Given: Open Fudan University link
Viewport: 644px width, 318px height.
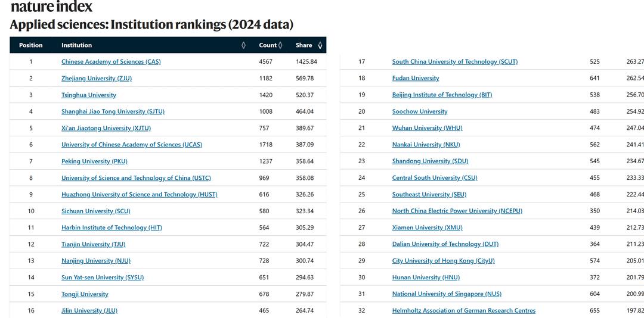Looking at the screenshot, I should (416, 78).
